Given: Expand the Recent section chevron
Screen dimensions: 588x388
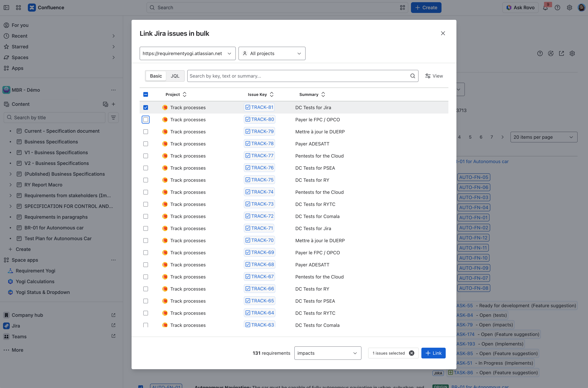Looking at the screenshot, I should pyautogui.click(x=113, y=36).
